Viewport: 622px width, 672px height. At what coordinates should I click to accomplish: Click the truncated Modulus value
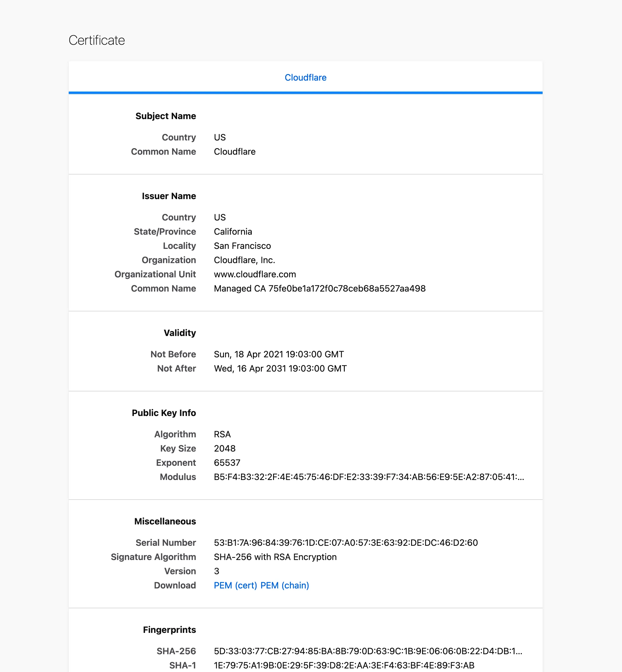368,477
